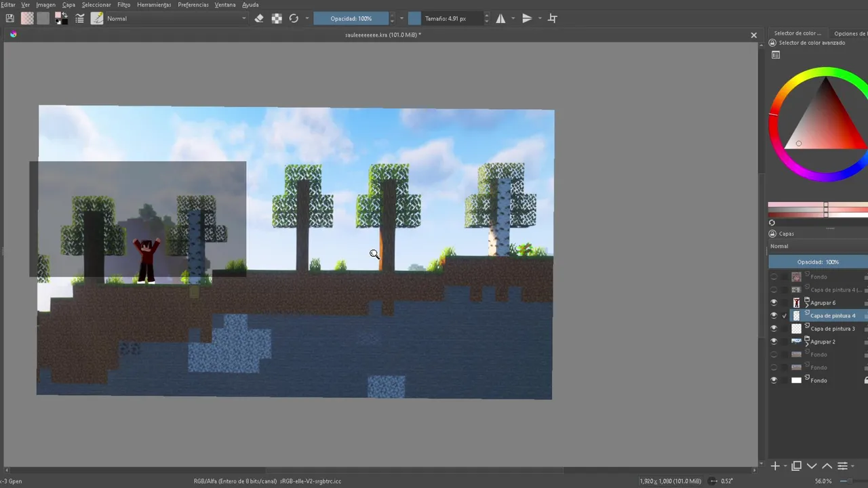The width and height of the screenshot is (868, 488).
Task: Close the sauleeeeeeee.kra document tab
Action: 753,35
